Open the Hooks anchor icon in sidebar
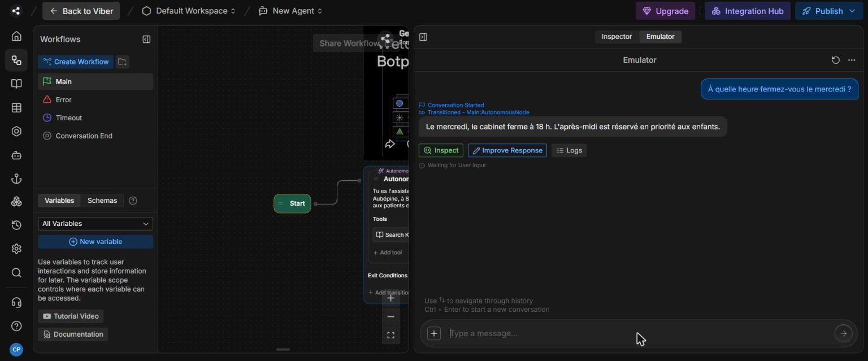This screenshot has width=868, height=361. point(16,179)
